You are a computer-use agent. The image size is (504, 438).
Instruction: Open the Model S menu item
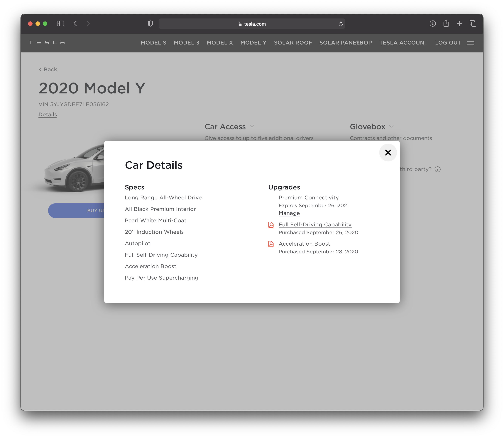point(153,43)
